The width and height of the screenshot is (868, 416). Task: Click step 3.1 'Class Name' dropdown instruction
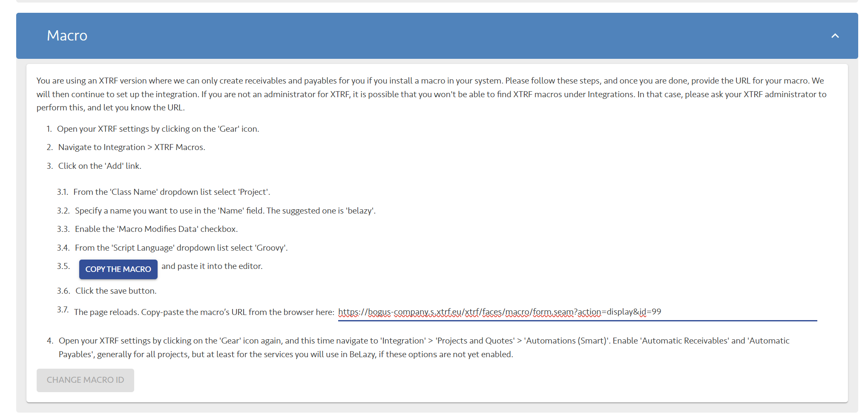(172, 192)
